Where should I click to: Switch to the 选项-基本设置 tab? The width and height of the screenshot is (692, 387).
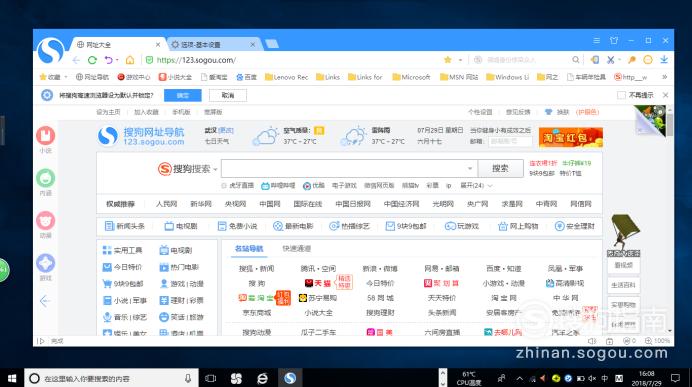[213, 45]
